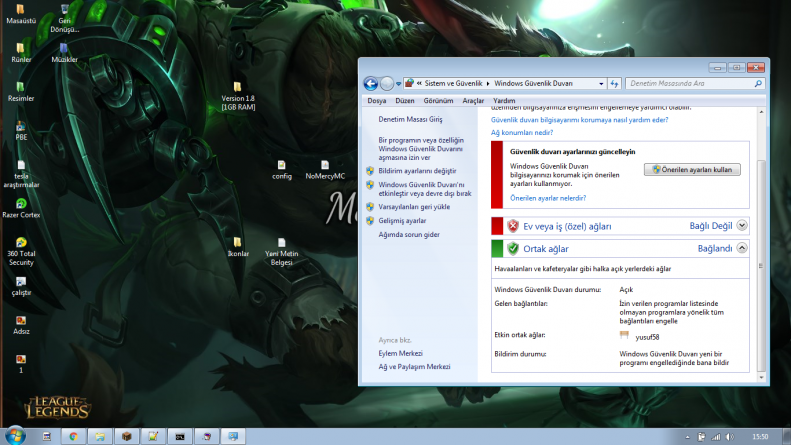Viewport: 791px width, 445px height.
Task: Open the Görünüm menu
Action: click(x=438, y=100)
